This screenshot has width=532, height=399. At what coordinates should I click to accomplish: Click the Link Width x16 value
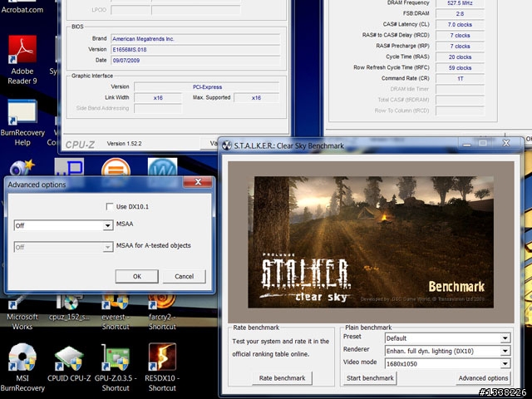coord(158,98)
